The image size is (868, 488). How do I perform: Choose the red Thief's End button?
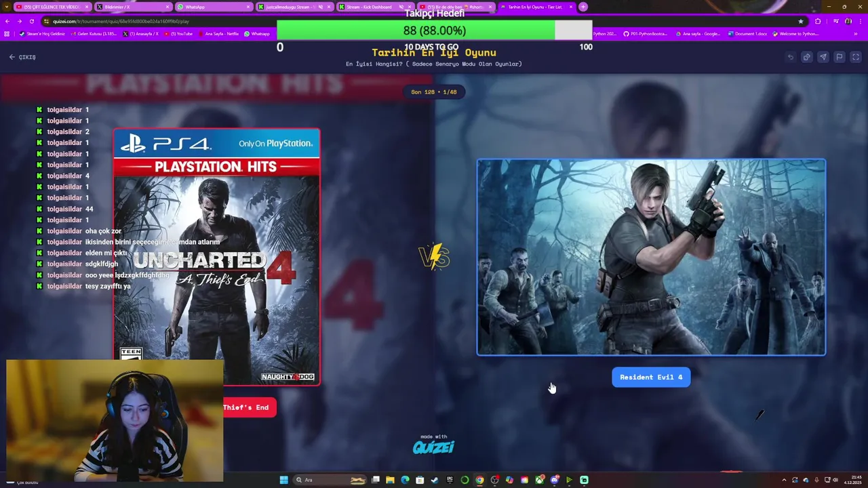249,407
